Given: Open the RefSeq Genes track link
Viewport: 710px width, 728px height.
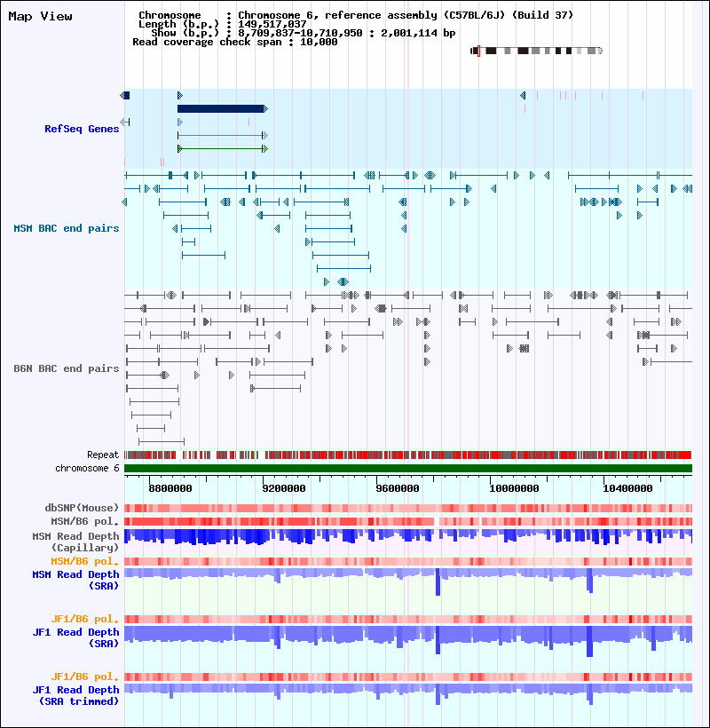Looking at the screenshot, I should click(82, 129).
